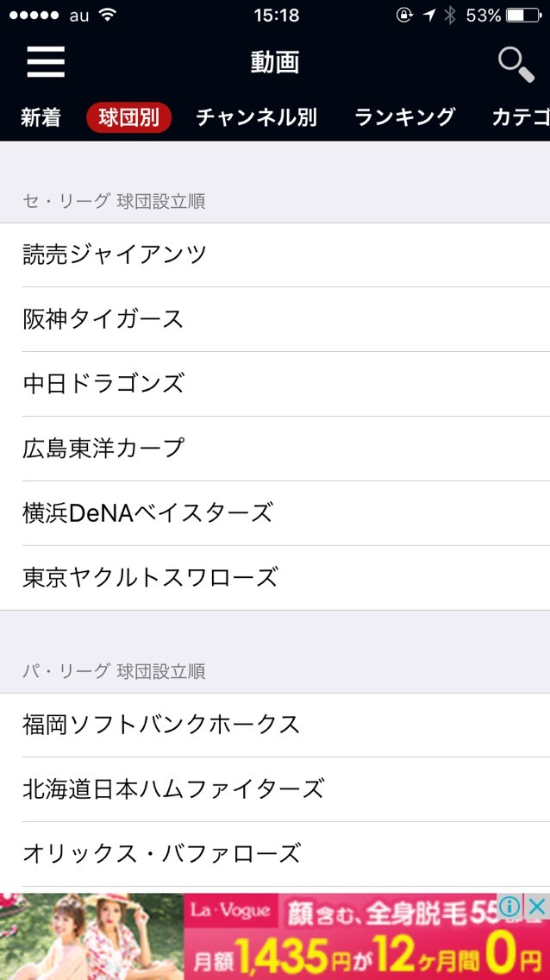This screenshot has height=980, width=550.
Task: Select 東京ヤクルトスワローズ row
Action: tap(275, 578)
